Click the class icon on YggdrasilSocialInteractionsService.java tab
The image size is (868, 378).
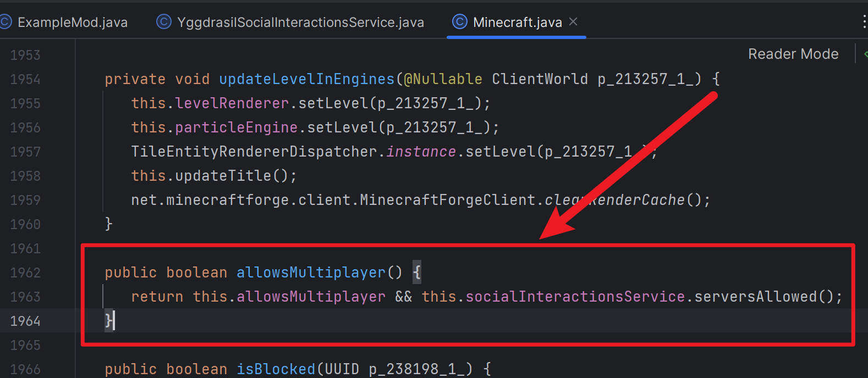[163, 21]
